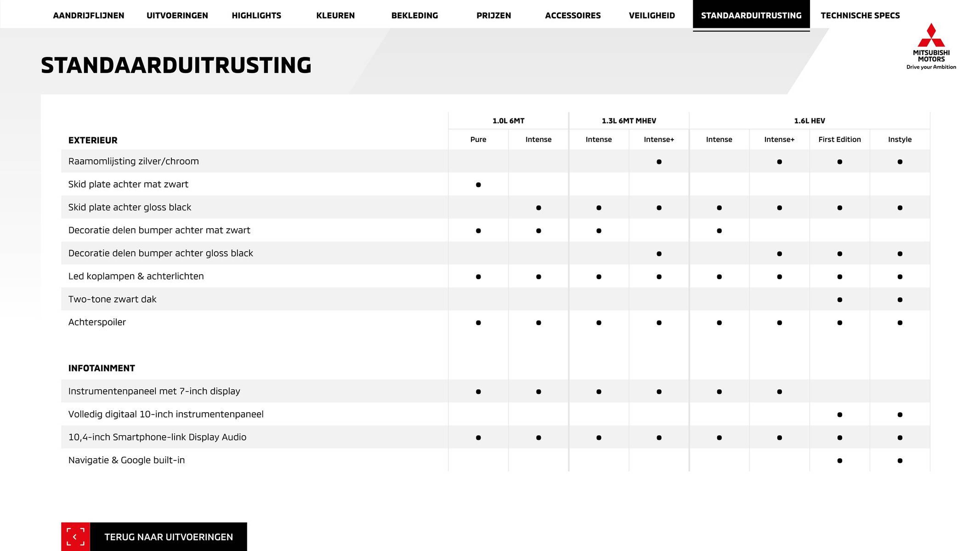Click HIGHLIGHTS tab in navigation

coord(256,15)
